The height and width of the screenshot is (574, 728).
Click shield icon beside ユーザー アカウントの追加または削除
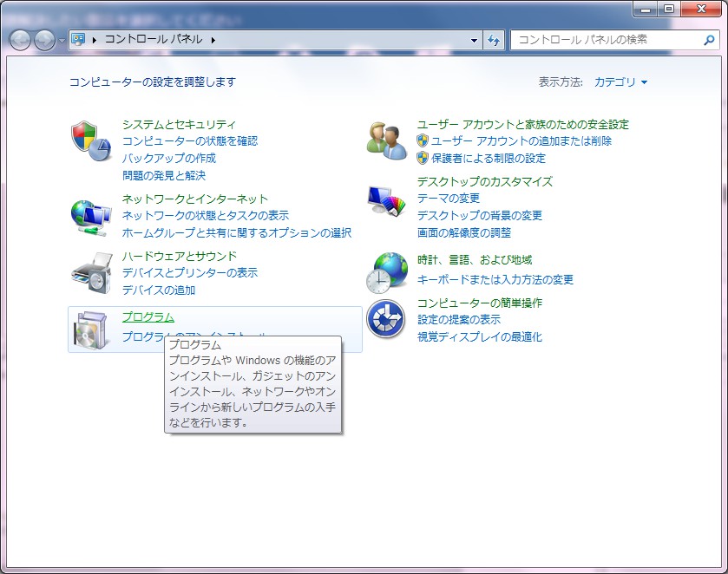422,140
